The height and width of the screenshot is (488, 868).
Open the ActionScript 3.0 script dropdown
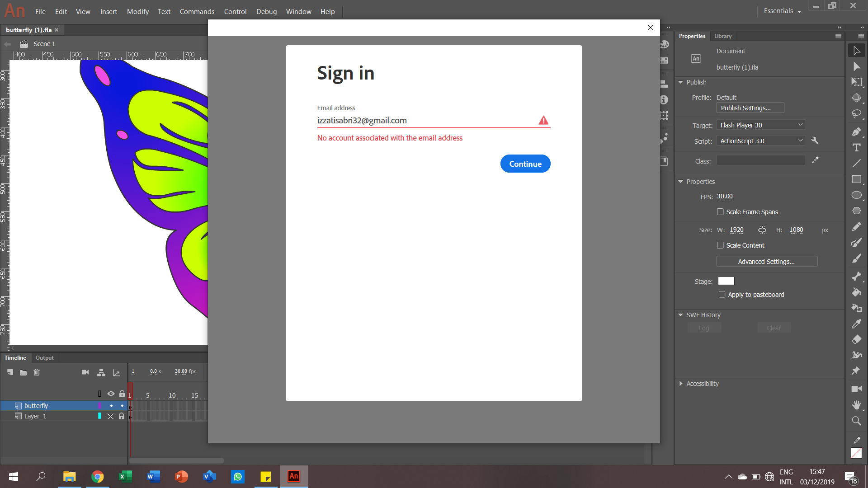[x=760, y=141]
